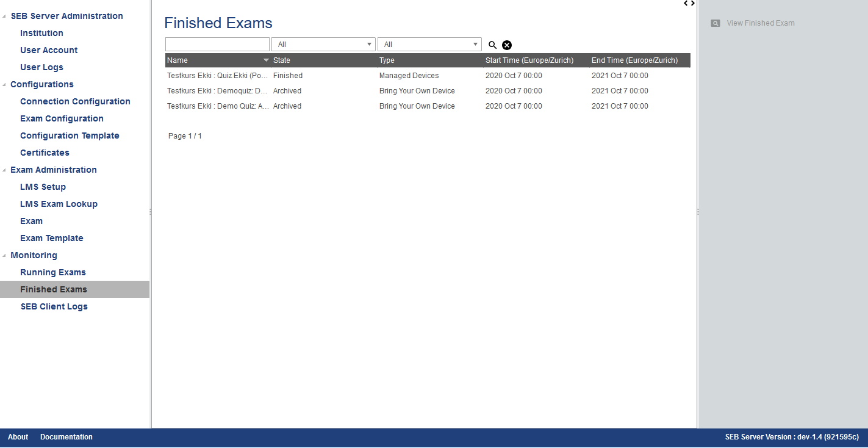Sort by Start Time column header

pyautogui.click(x=529, y=60)
